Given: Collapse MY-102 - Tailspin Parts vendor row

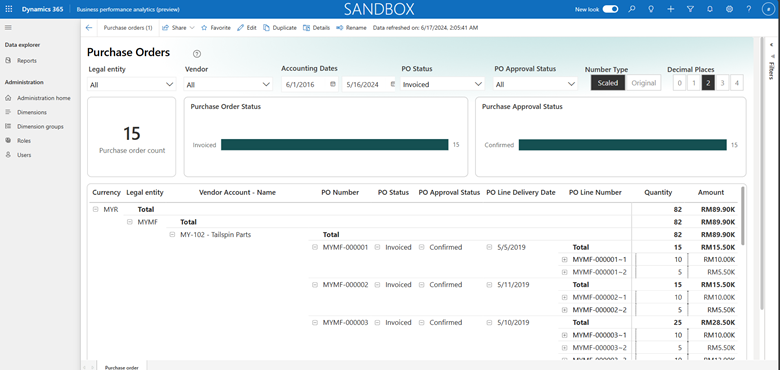Looking at the screenshot, I should 172,235.
